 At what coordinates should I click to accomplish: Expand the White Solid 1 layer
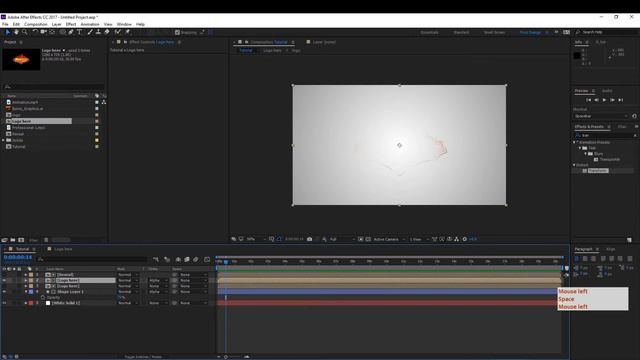coord(26,303)
